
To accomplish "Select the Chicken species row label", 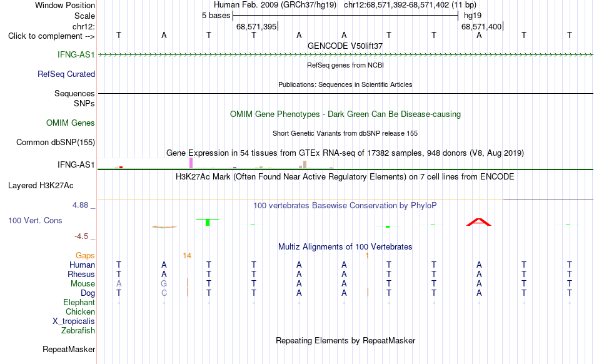I will (x=80, y=311).
